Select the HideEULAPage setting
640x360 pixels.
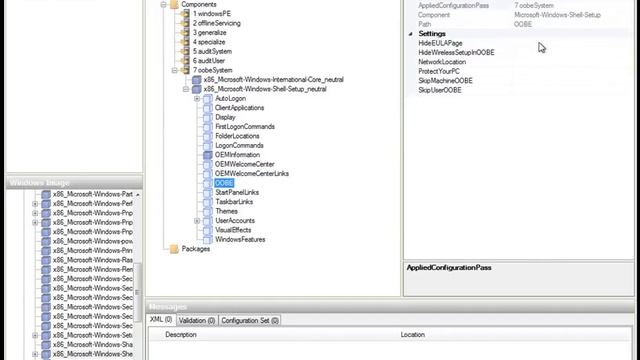pyautogui.click(x=440, y=43)
